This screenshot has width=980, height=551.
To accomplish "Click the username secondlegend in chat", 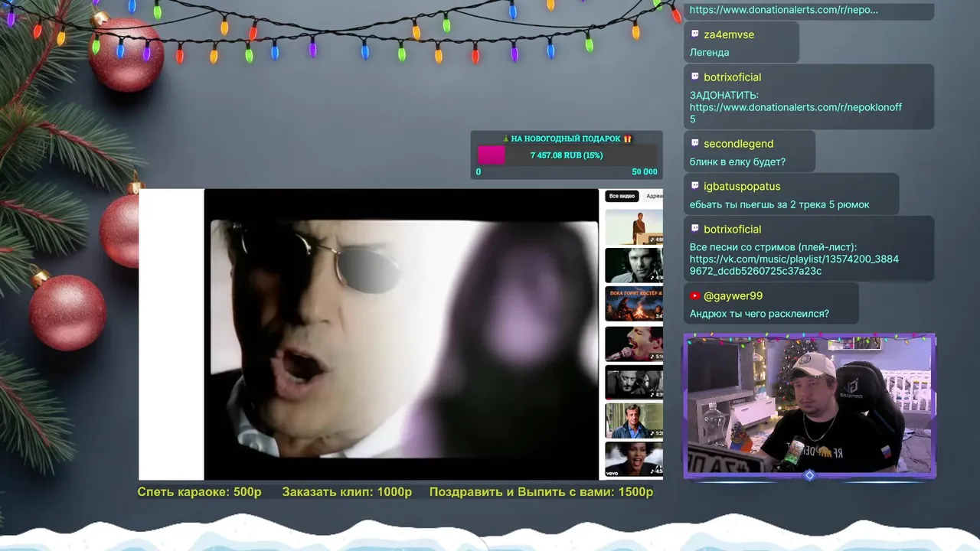I will [739, 144].
